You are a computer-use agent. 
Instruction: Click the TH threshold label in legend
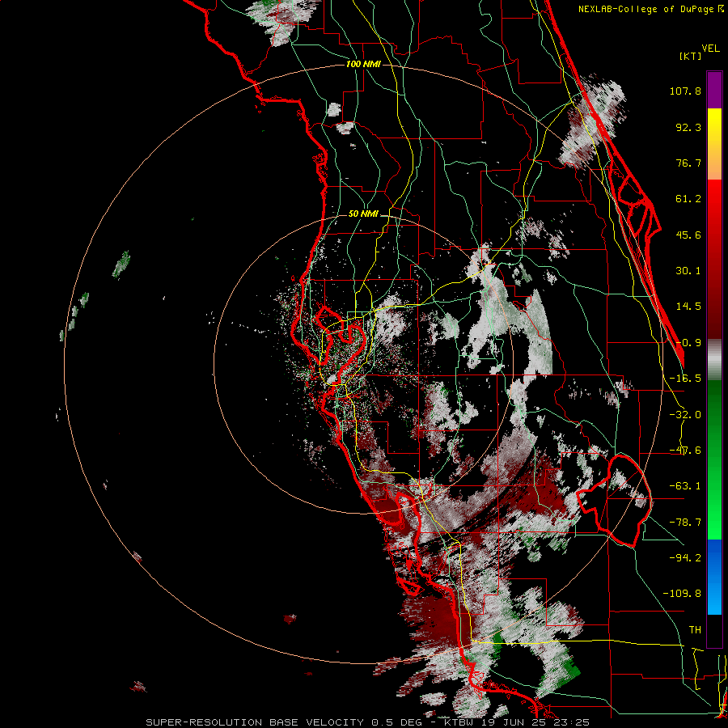pyautogui.click(x=695, y=630)
